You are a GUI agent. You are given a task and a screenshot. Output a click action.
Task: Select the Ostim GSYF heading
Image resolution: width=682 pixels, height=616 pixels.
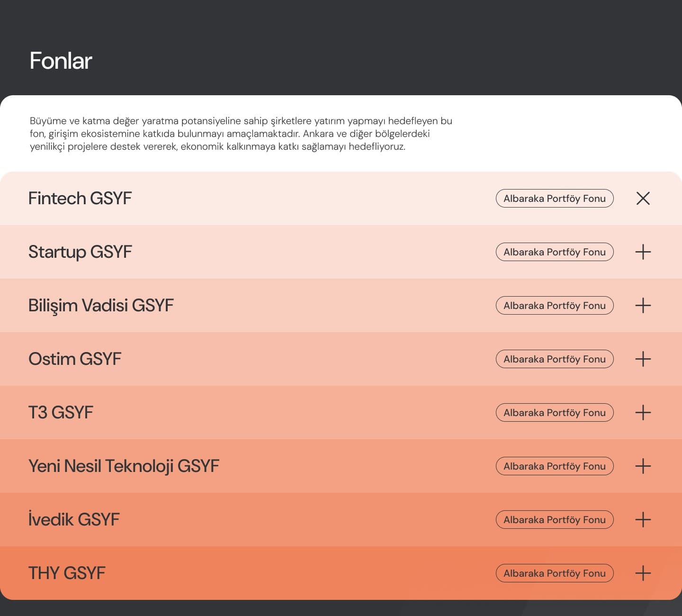pyautogui.click(x=75, y=359)
